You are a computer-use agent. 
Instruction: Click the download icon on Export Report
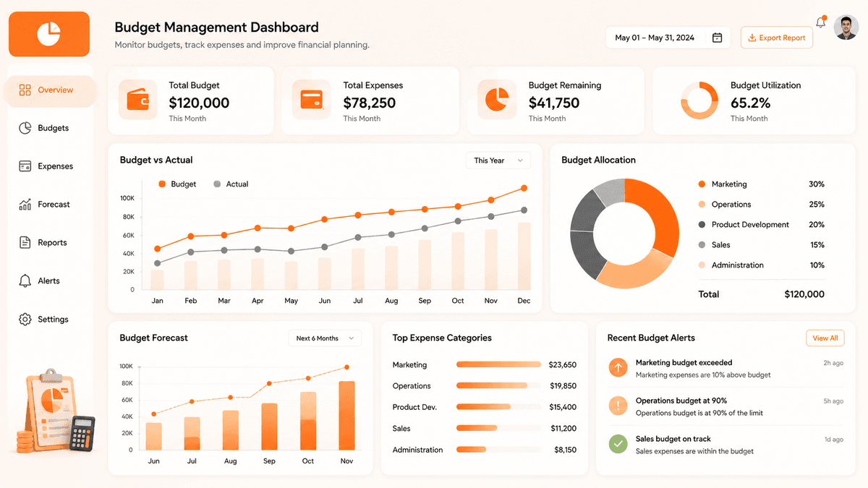point(752,38)
